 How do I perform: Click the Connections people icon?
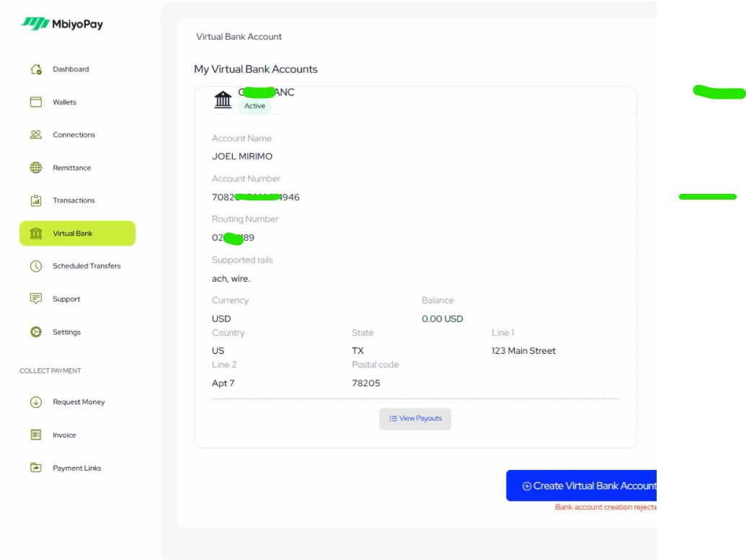[36, 135]
